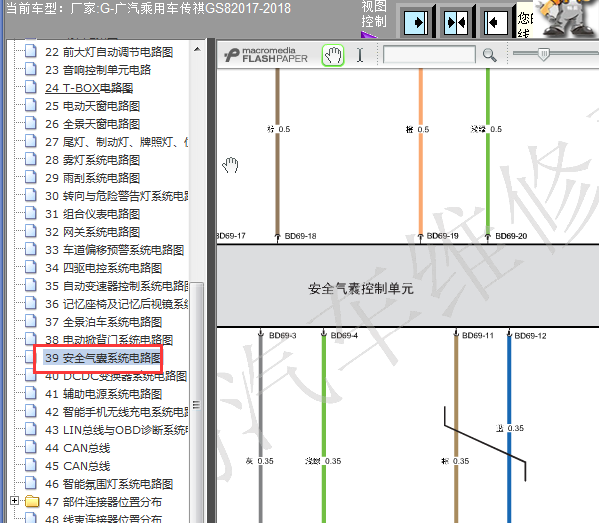
Task: Click the document icon beside 34 四驱电控系统电路图
Action: click(x=31, y=267)
